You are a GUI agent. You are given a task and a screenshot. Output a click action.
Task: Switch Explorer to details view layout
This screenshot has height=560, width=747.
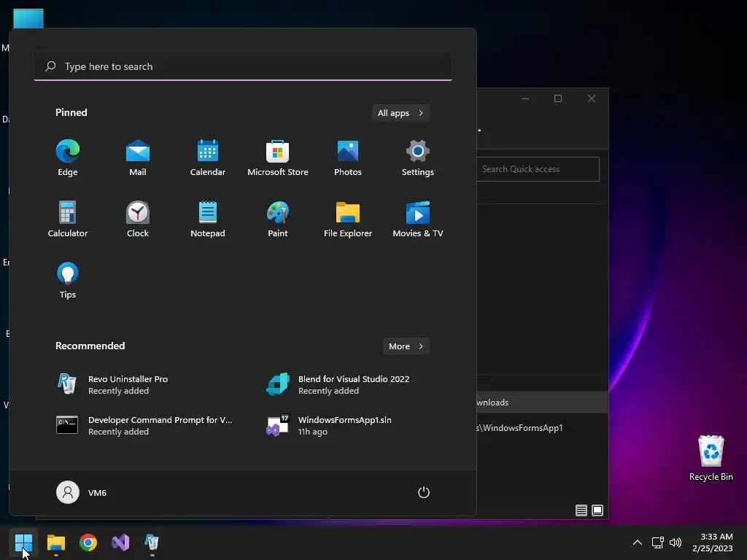pyautogui.click(x=581, y=510)
